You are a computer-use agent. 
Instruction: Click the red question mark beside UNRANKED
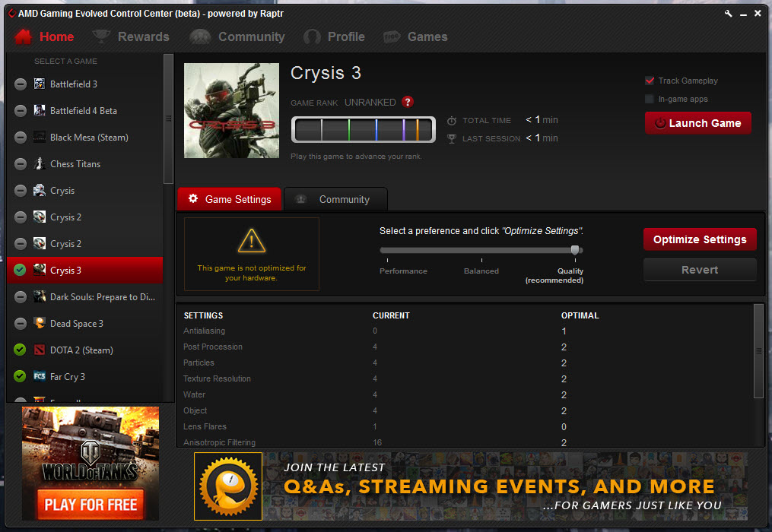click(x=408, y=102)
